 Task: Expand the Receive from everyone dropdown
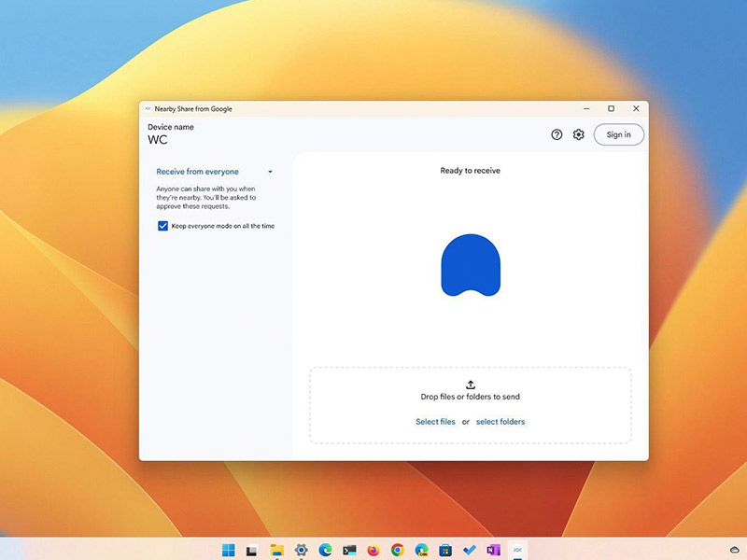point(270,172)
